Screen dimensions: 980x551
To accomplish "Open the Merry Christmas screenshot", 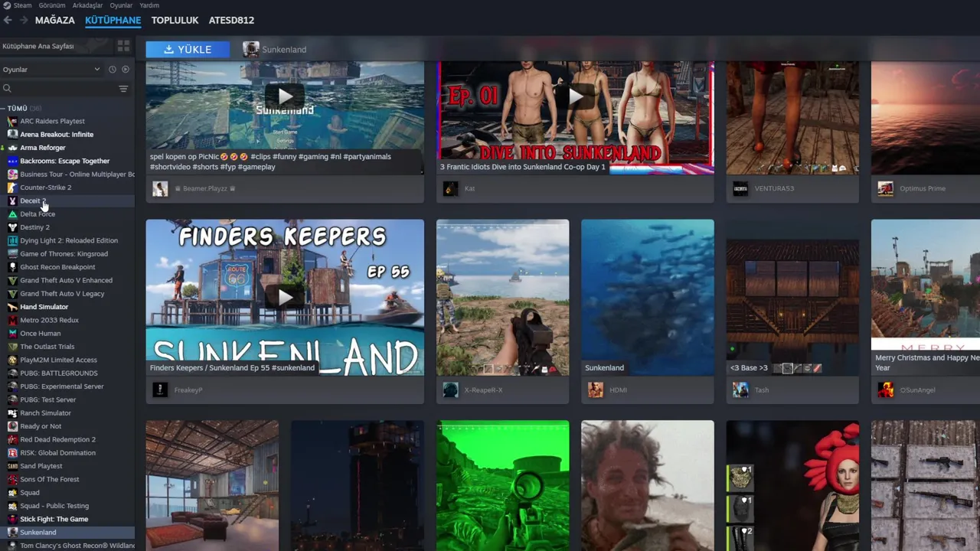I will (x=926, y=298).
